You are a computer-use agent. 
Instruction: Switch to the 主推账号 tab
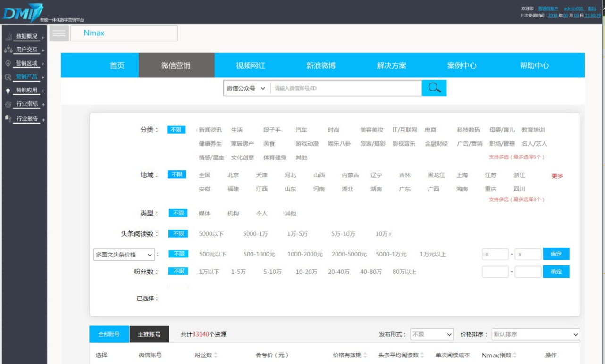149,334
